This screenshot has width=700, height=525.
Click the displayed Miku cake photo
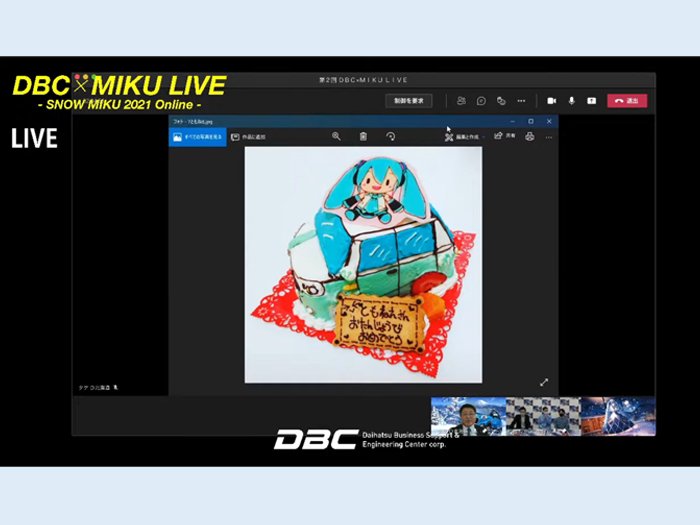(363, 265)
